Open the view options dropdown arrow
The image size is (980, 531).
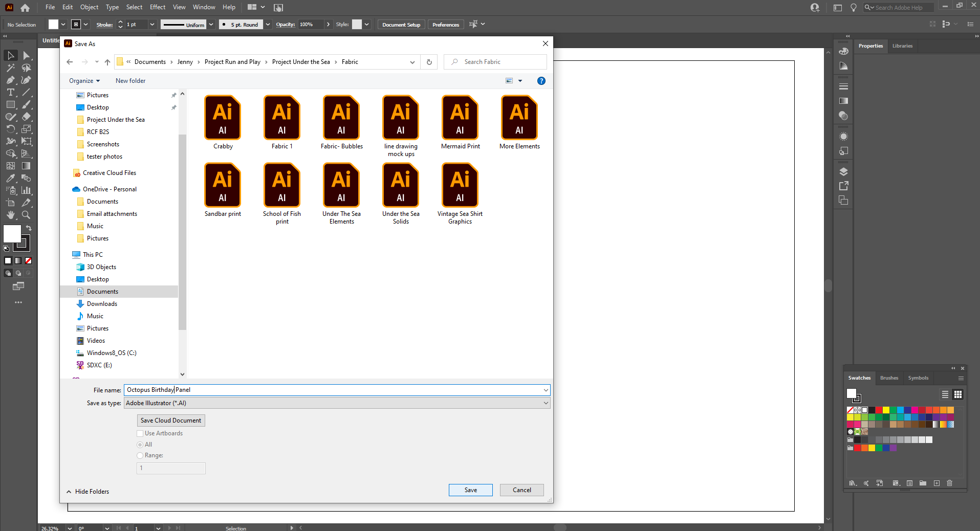[x=520, y=81]
